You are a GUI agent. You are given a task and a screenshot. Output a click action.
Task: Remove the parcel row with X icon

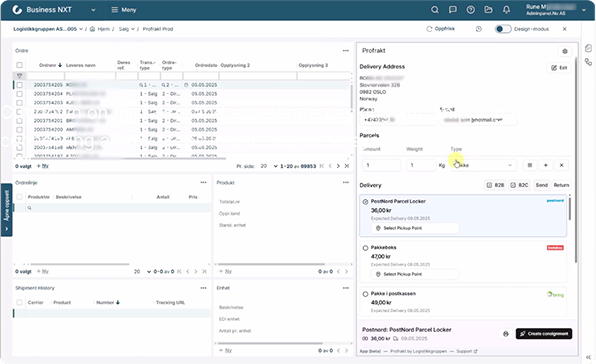pos(561,165)
